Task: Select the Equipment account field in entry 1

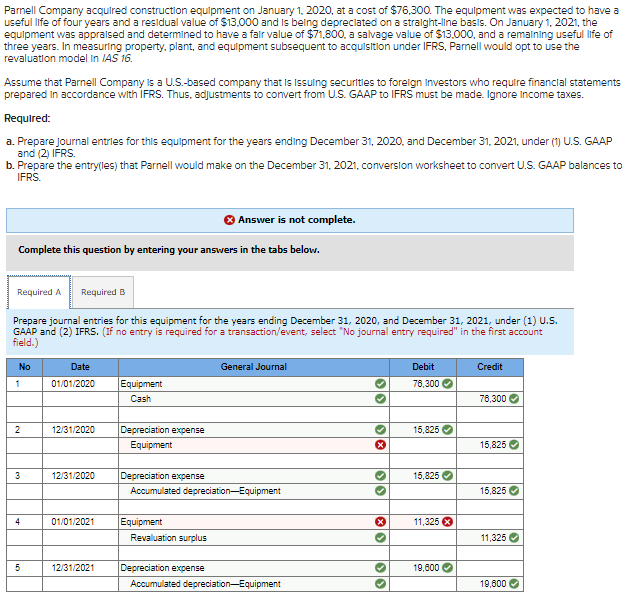Action: tap(254, 384)
